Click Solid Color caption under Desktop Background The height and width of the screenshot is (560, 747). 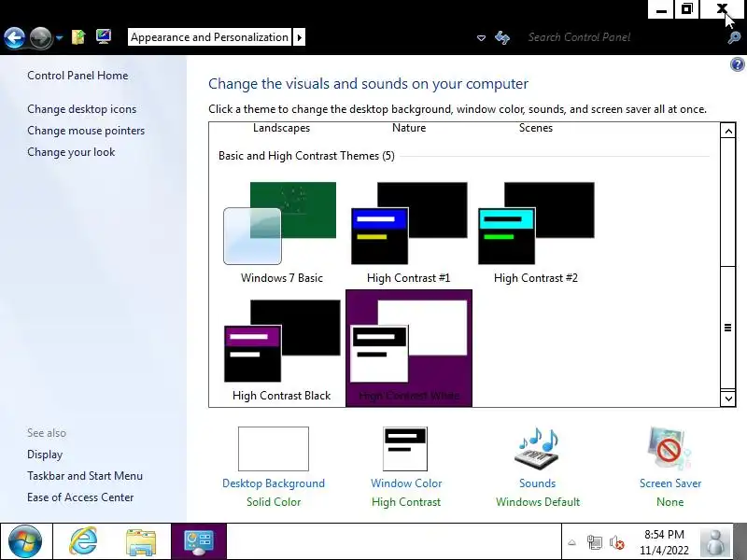click(x=274, y=502)
